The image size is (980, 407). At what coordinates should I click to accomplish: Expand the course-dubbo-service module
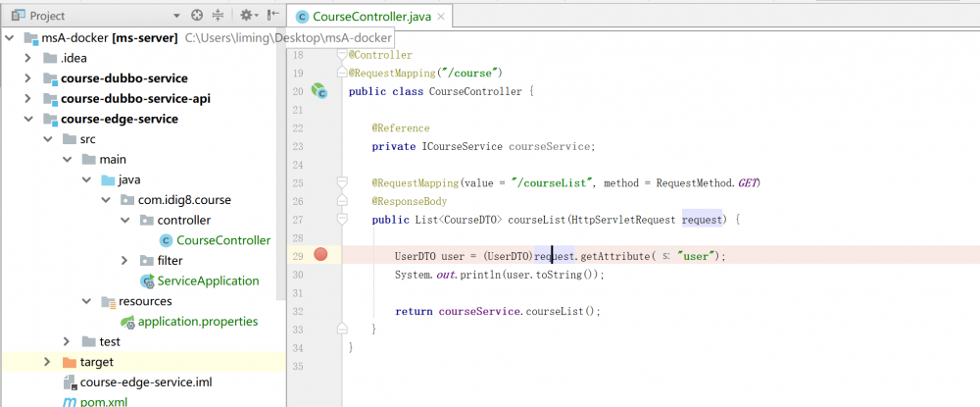pos(27,78)
